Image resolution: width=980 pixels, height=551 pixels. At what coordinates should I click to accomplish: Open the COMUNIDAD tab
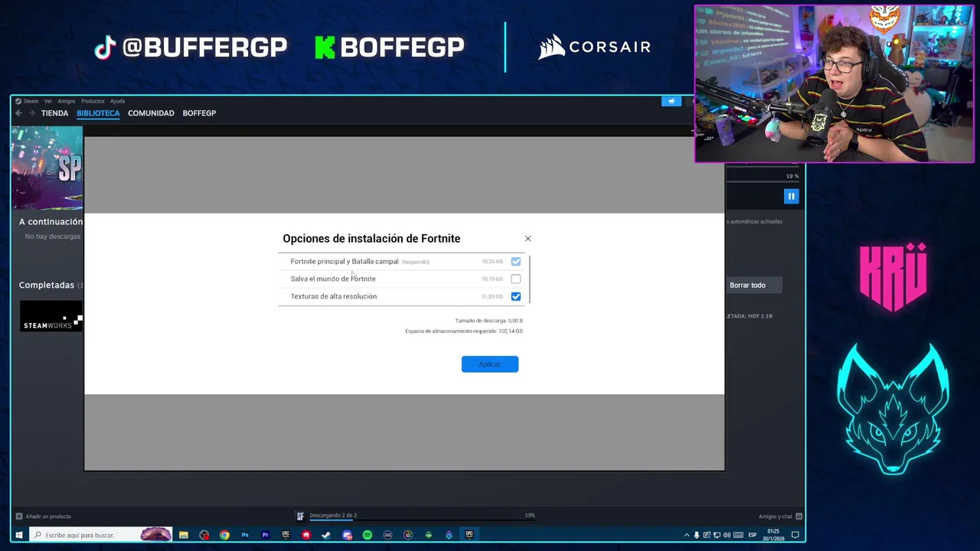151,113
